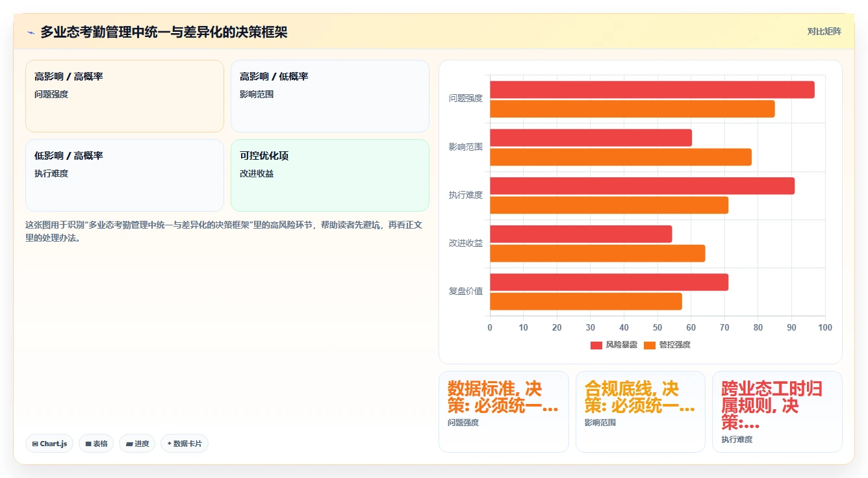
Task: Click the 50 x-axis tick value
Action: (x=657, y=327)
